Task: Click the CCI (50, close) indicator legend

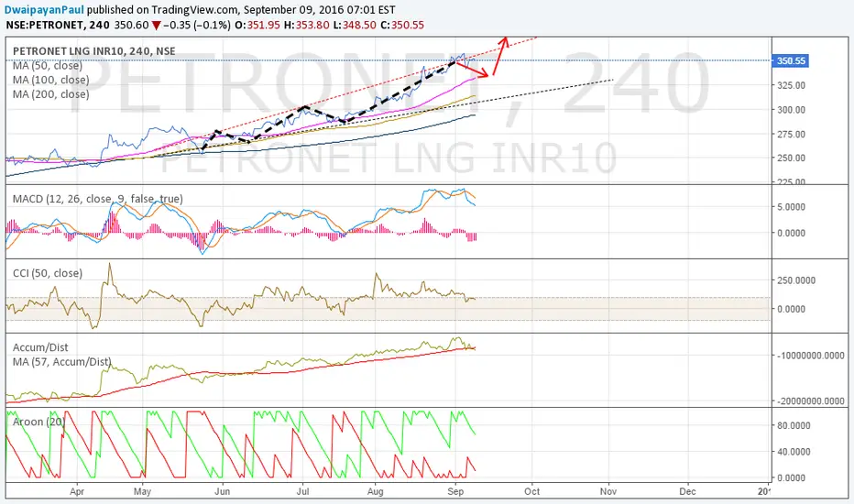Action: pos(48,273)
